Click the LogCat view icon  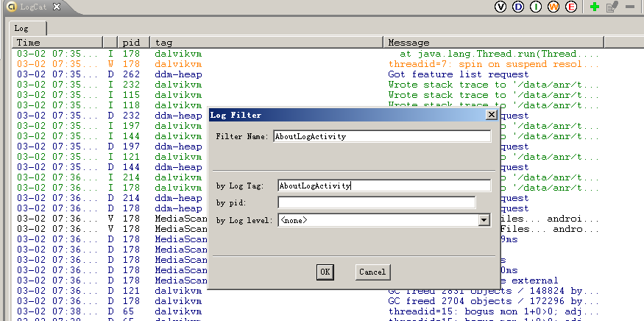[13, 7]
